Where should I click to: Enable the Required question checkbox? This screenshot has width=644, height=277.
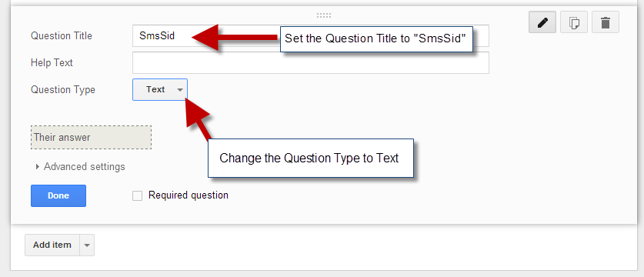coord(137,196)
